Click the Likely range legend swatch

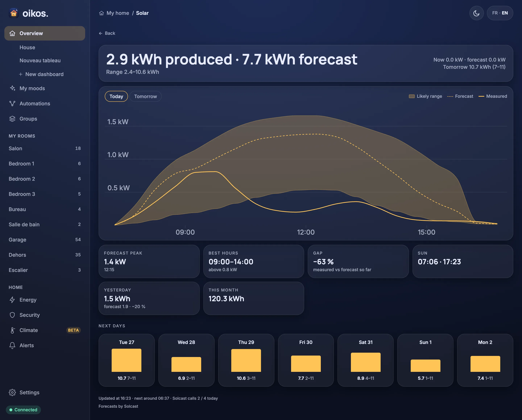point(412,96)
